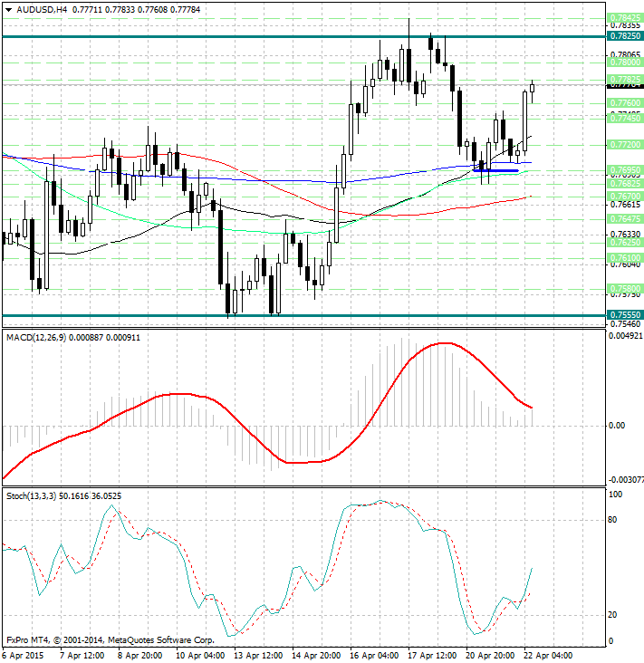Click the 0.77600 price level label
644x663 pixels.
(625, 103)
